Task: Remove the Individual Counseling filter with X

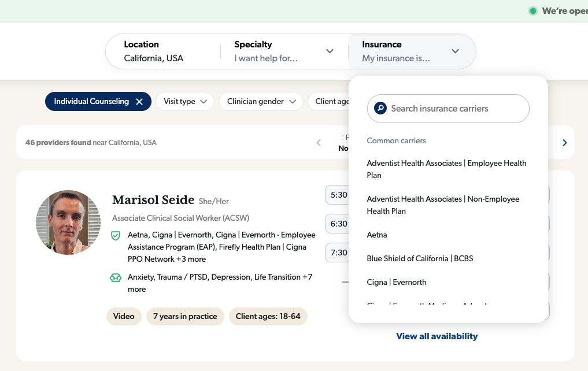Action: coord(139,102)
